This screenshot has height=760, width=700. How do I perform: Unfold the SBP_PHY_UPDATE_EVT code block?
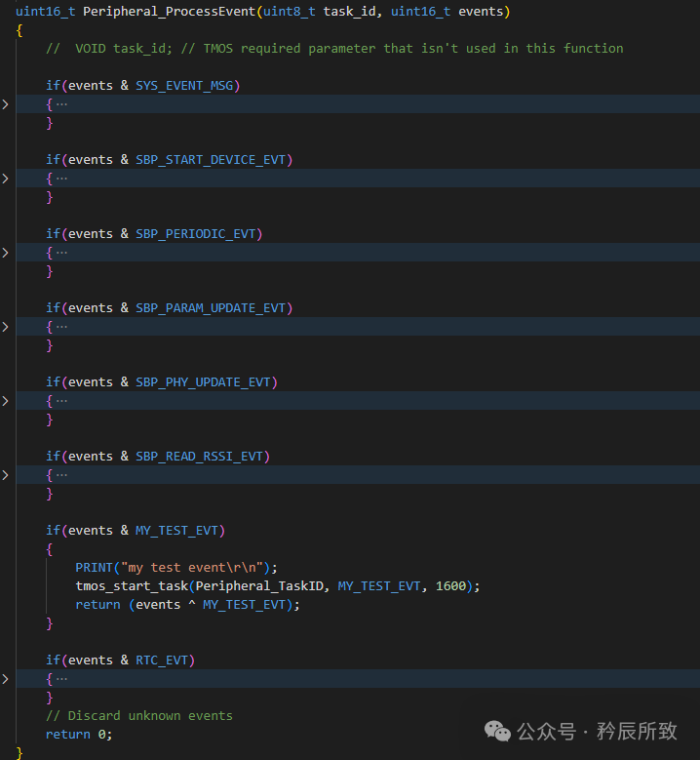click(5, 401)
